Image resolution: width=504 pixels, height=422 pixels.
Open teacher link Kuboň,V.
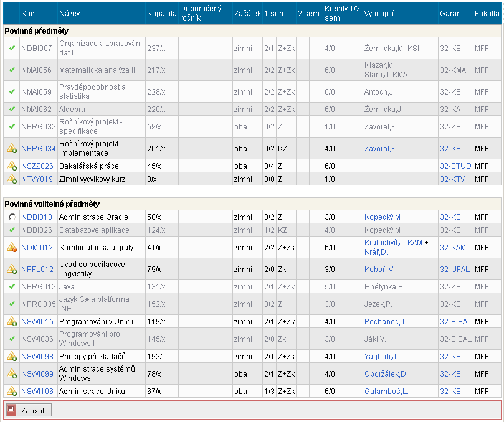[380, 270]
